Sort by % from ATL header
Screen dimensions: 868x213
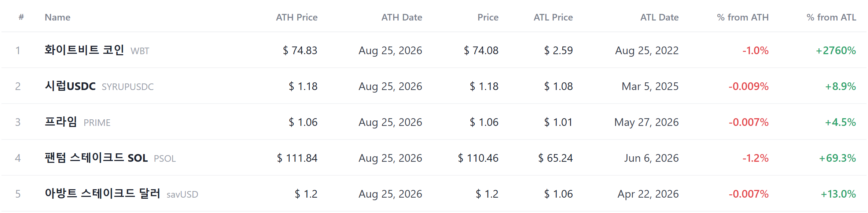click(x=831, y=17)
